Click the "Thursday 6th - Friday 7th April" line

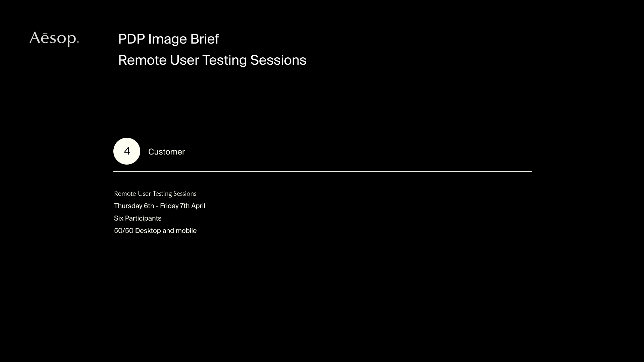coord(159,206)
